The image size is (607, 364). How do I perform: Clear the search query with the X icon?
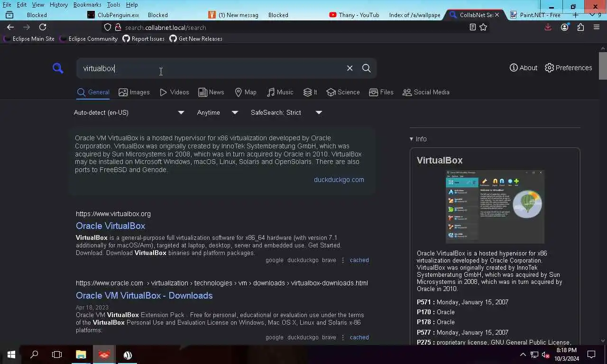click(349, 68)
